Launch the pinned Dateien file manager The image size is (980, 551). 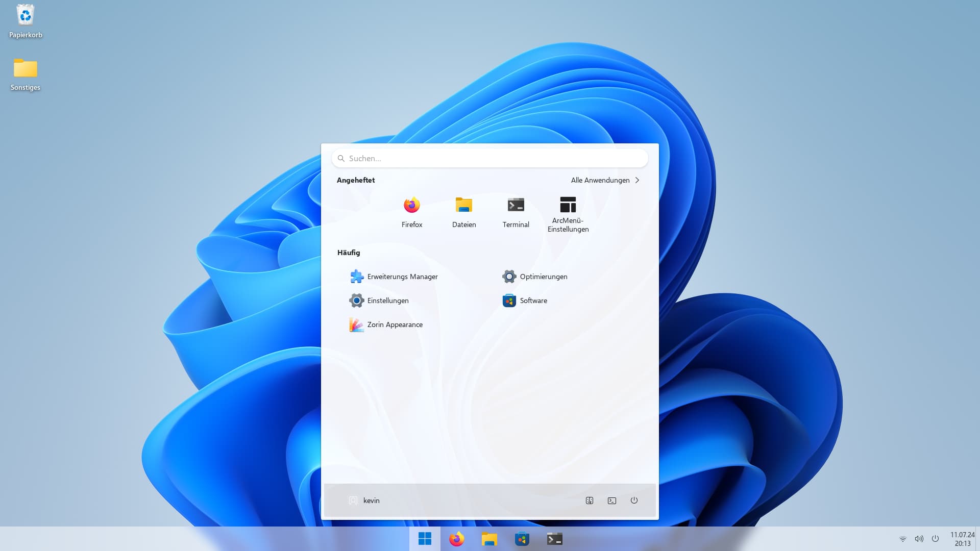[463, 212]
